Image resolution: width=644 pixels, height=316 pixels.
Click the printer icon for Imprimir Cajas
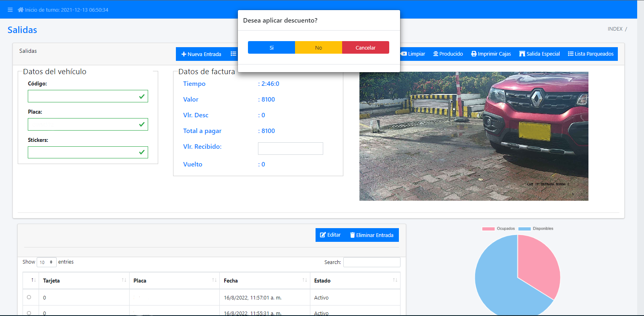pos(474,54)
